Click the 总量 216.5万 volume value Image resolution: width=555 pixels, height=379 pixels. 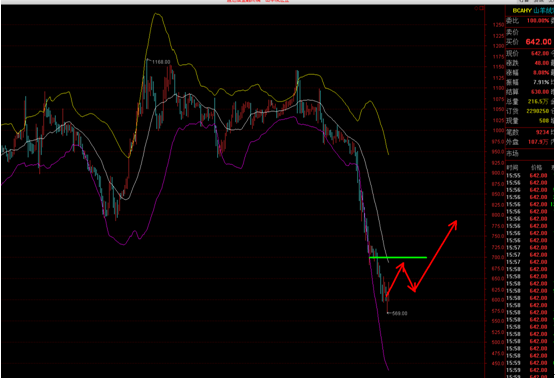[x=538, y=102]
